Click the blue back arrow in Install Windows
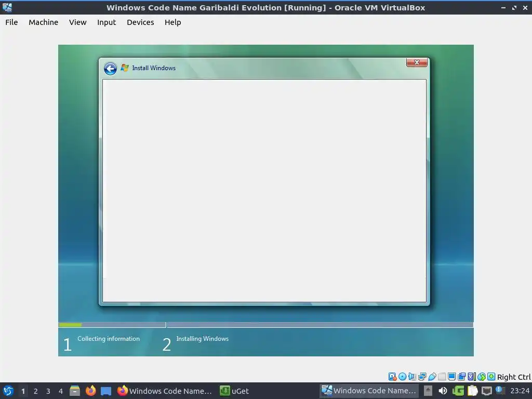The image size is (532, 399). click(x=110, y=69)
